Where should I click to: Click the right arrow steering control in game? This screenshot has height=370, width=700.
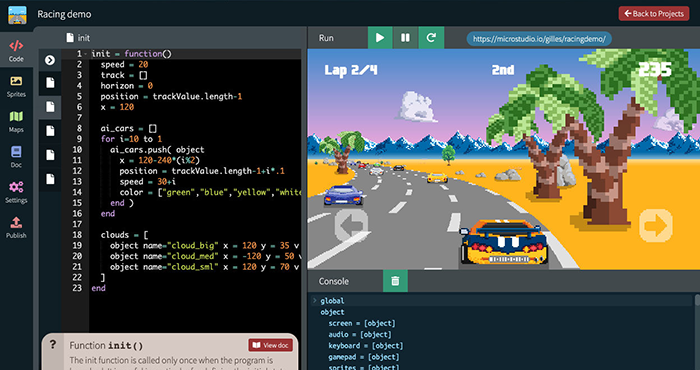[656, 224]
